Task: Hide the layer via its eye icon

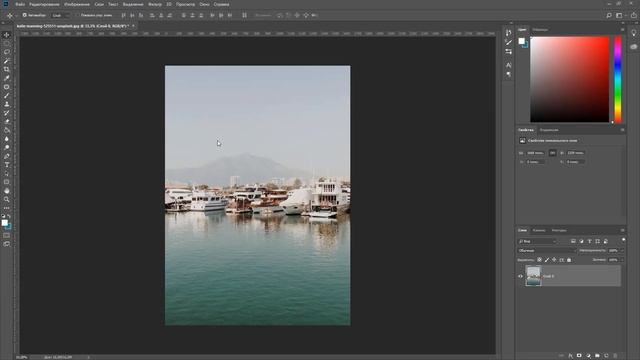Action: point(520,276)
